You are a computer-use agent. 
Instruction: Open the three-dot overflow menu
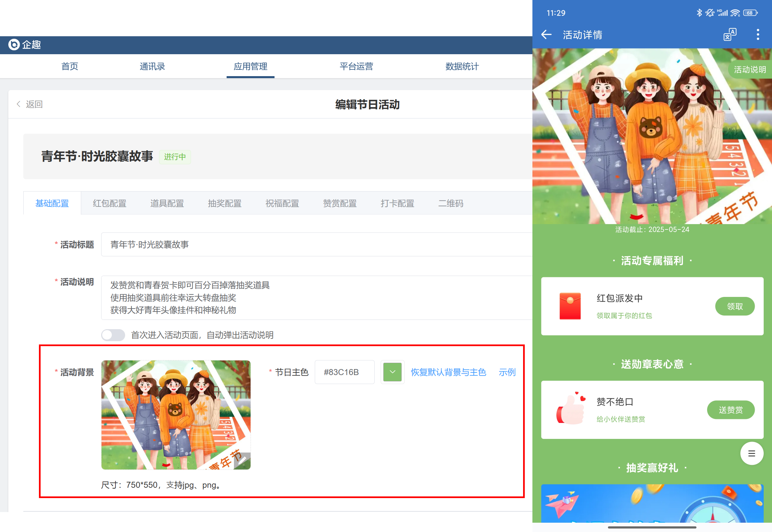click(x=758, y=34)
